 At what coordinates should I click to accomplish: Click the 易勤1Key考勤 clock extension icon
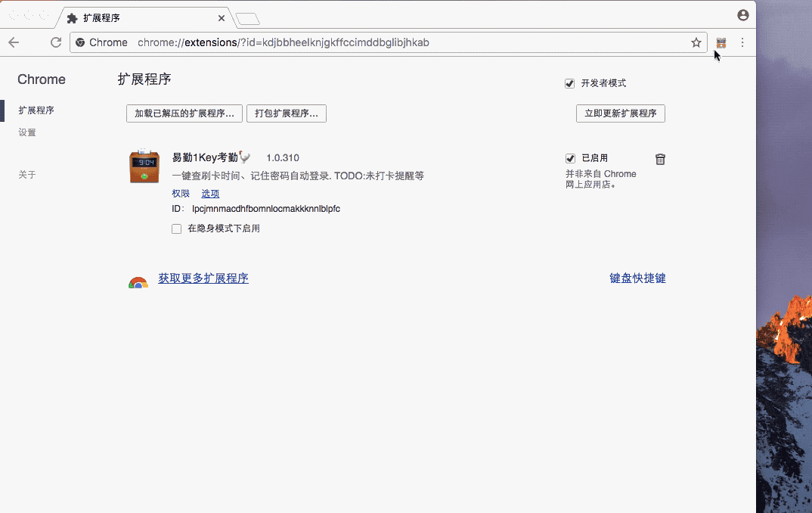pyautogui.click(x=144, y=166)
